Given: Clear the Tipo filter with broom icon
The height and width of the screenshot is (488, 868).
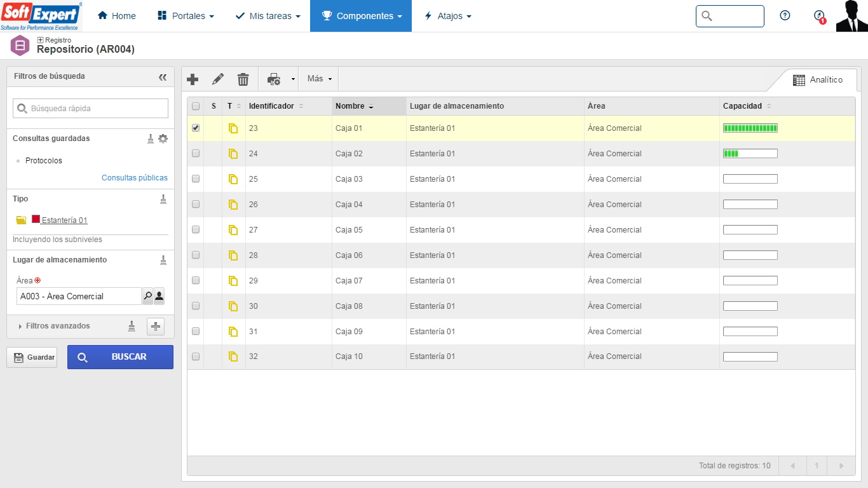Looking at the screenshot, I should coord(163,199).
